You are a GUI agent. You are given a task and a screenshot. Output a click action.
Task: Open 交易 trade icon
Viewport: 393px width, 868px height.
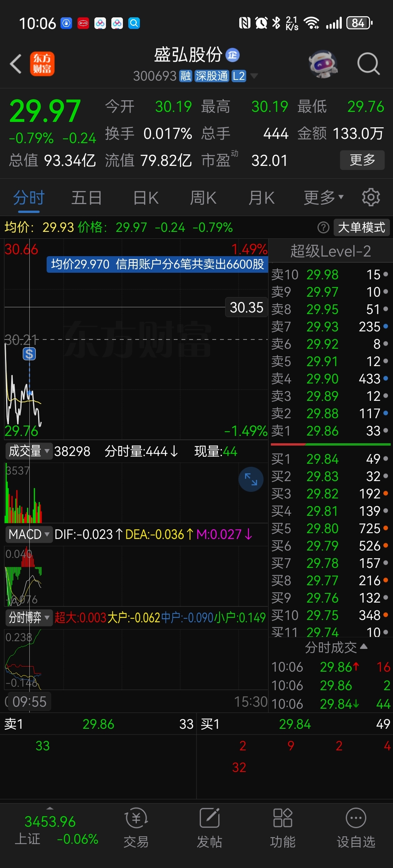click(136, 827)
